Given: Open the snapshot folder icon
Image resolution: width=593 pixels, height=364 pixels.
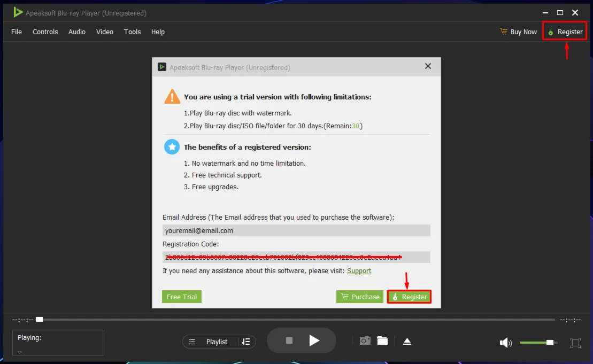Looking at the screenshot, I should pyautogui.click(x=382, y=341).
